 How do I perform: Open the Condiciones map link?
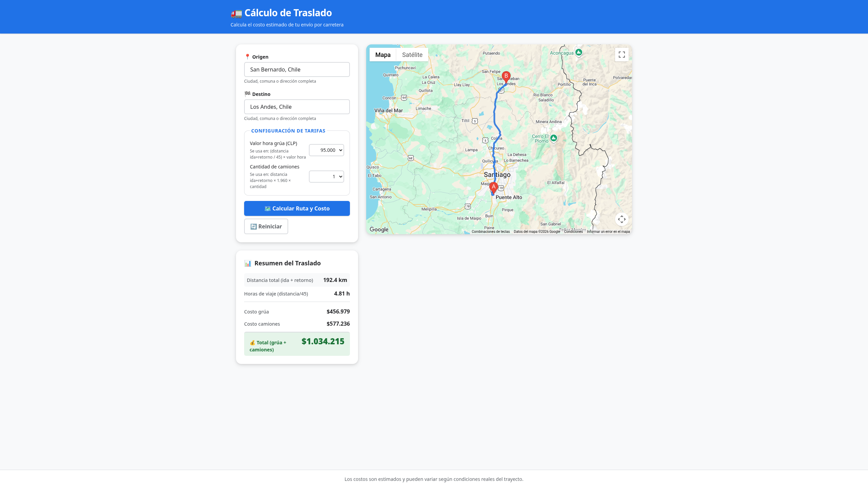[573, 232]
